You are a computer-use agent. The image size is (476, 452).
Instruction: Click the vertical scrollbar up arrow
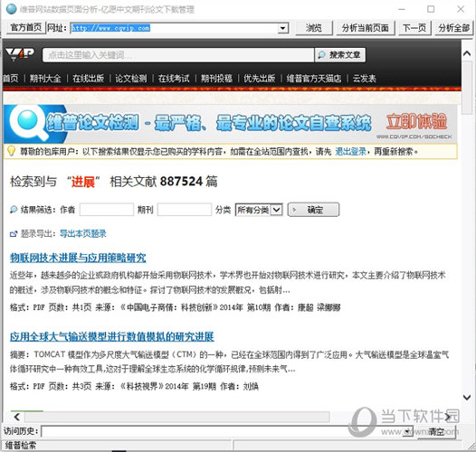tap(467, 53)
